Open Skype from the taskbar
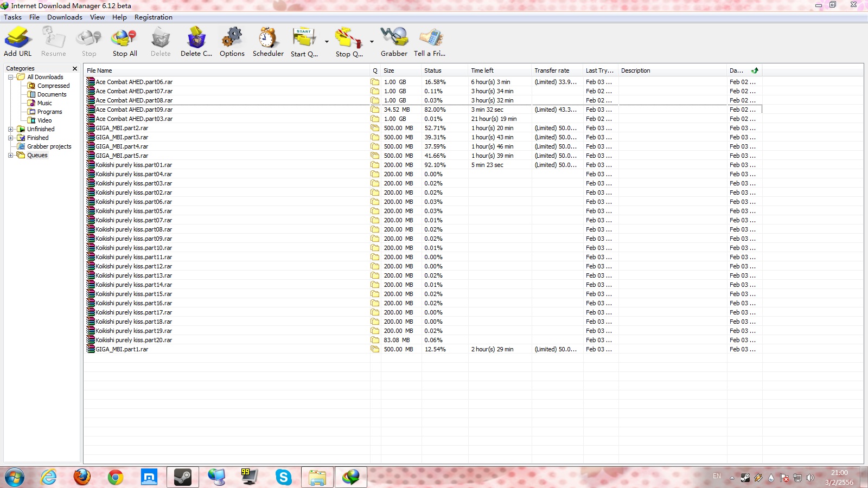This screenshot has height=488, width=868. pyautogui.click(x=283, y=477)
